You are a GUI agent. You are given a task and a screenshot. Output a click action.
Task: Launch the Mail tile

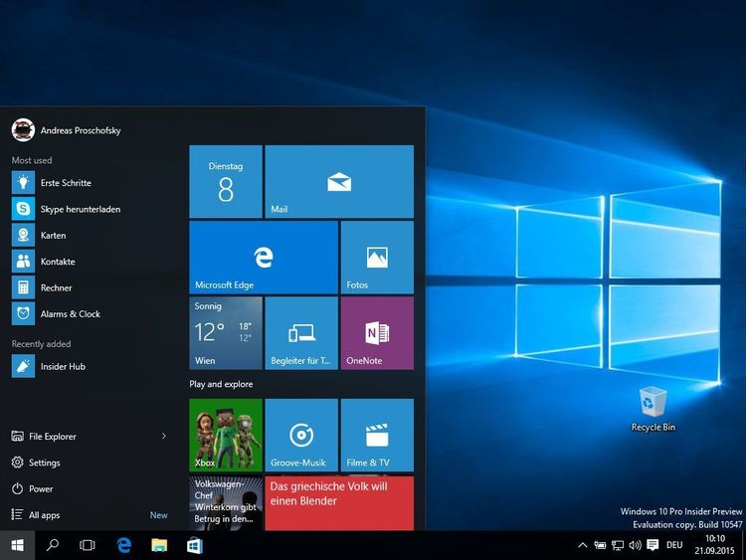coord(339,182)
